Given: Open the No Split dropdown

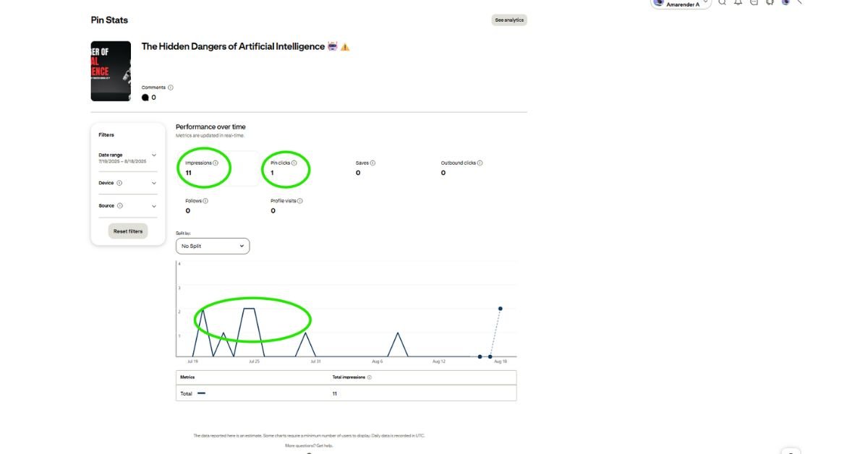Looking at the screenshot, I should [x=213, y=247].
